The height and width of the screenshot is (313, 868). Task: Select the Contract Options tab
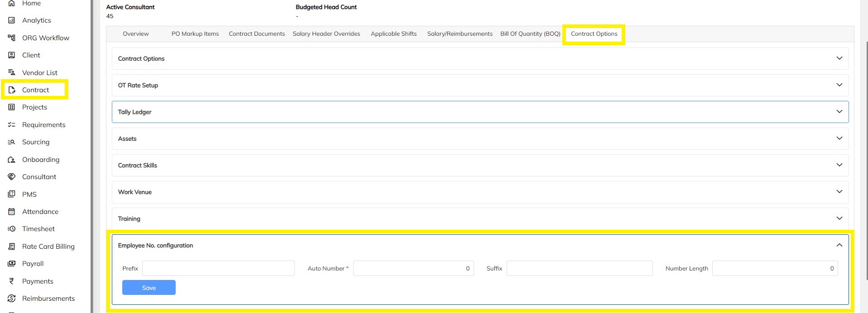pyautogui.click(x=594, y=34)
